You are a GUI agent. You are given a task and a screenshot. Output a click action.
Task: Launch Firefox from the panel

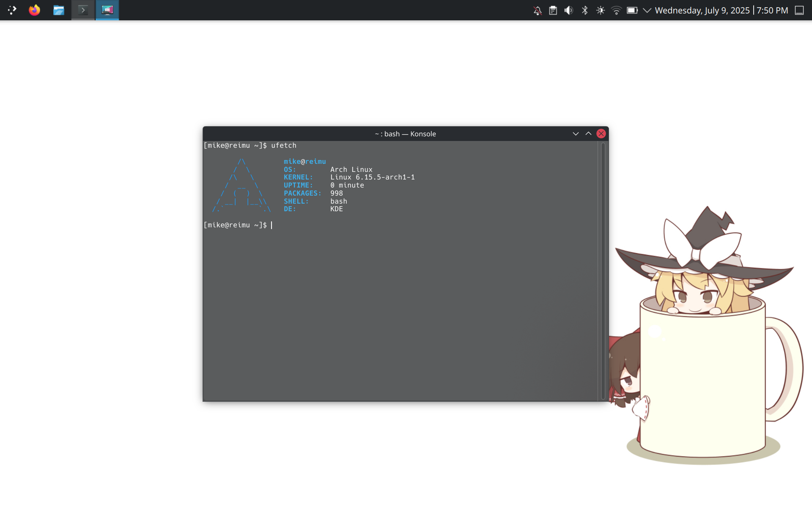click(x=35, y=10)
